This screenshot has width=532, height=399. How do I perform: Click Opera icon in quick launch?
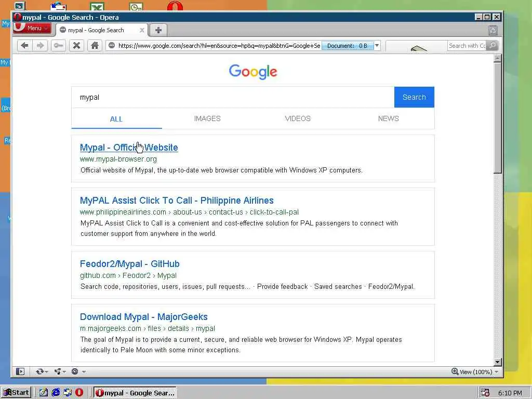tap(79, 393)
